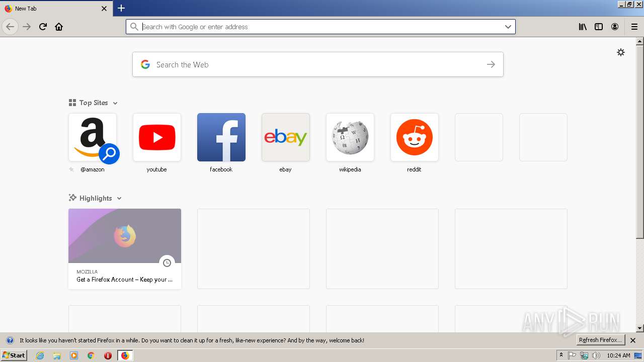This screenshot has width=644, height=362.
Task: Click the clock history badge on highlight
Action: 167,263
